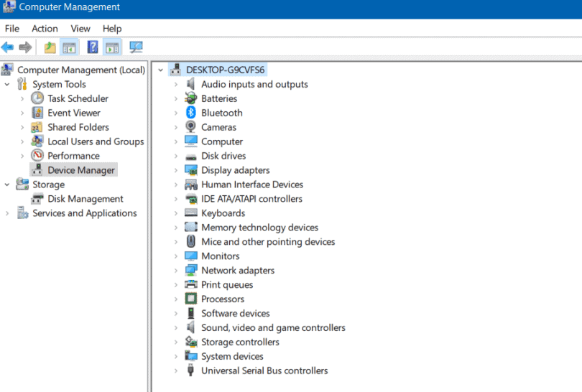Screen dimensions: 582x392
Task: Expand Audio inputs and outputs chevron
Action: click(176, 85)
